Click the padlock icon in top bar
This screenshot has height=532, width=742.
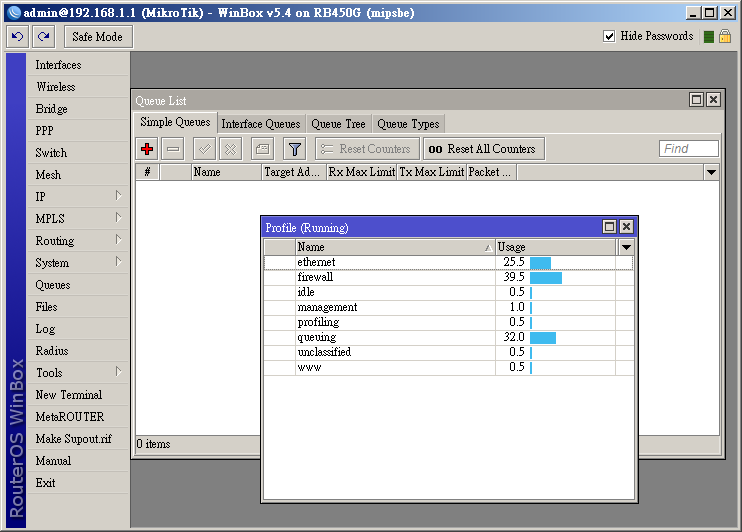coord(725,36)
